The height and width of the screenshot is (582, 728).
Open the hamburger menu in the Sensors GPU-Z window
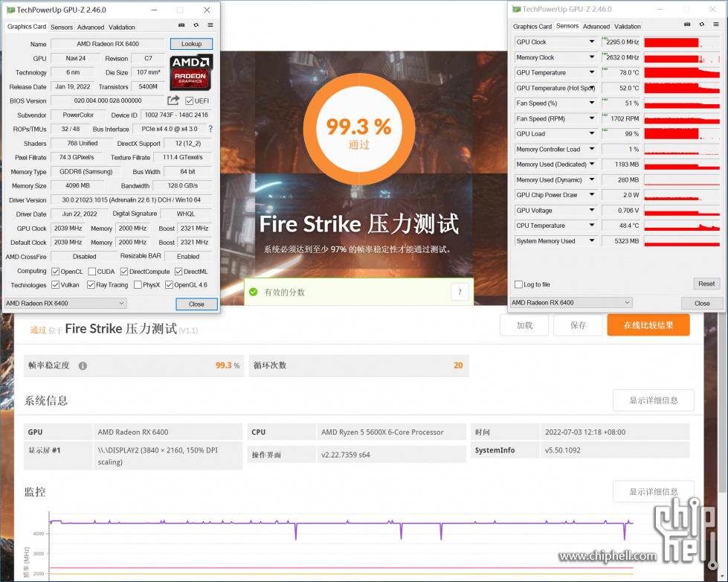[716, 24]
